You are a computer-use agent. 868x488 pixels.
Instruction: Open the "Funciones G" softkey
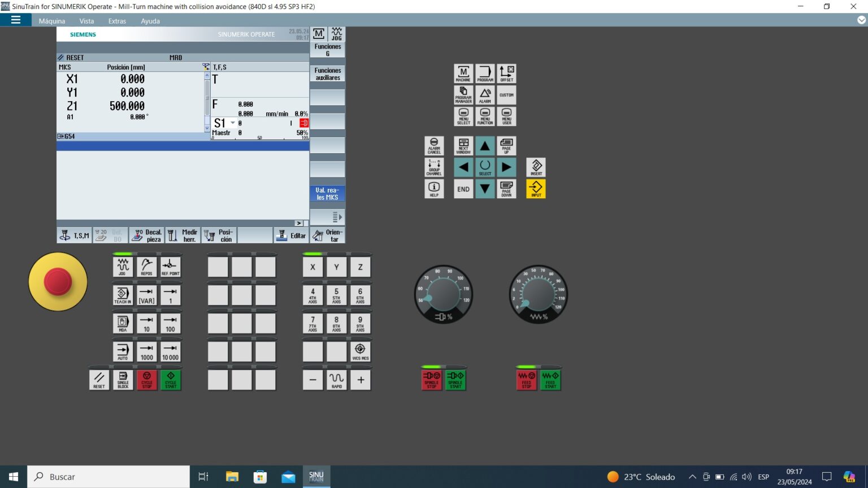(328, 50)
